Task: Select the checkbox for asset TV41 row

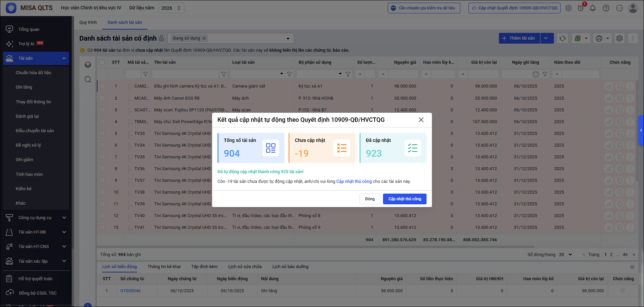Action: (102, 227)
